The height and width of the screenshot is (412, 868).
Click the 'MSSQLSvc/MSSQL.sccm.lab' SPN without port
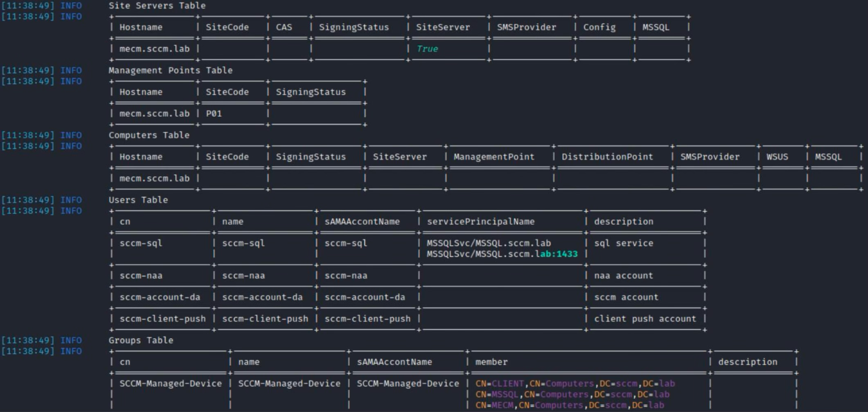(489, 243)
